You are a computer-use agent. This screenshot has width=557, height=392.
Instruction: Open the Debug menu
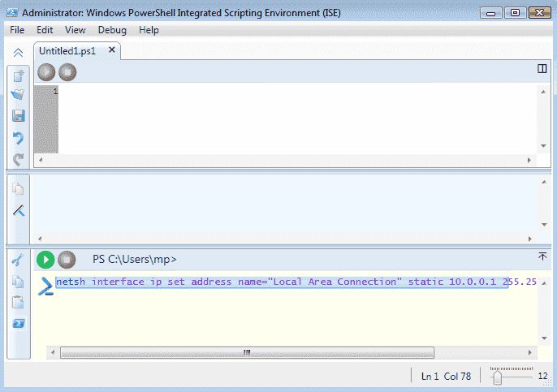click(x=112, y=30)
